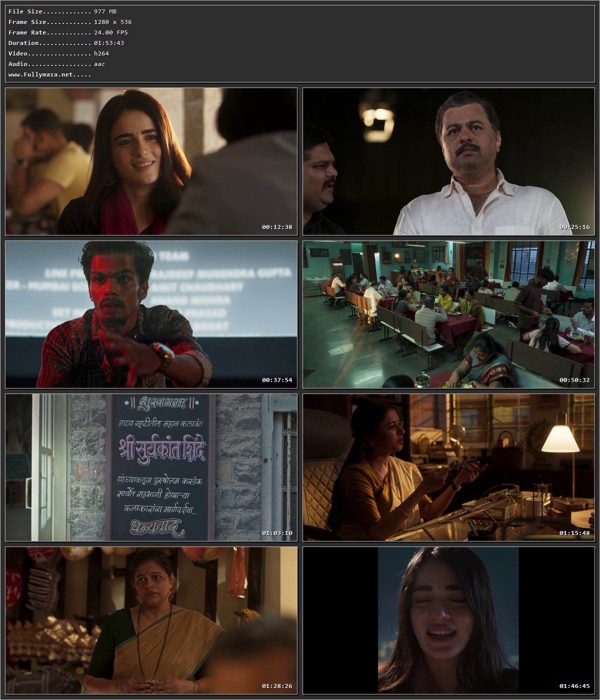This screenshot has width=600, height=700.
Task: Click the Frame Rate value 24.00 FPS
Action: click(x=111, y=32)
